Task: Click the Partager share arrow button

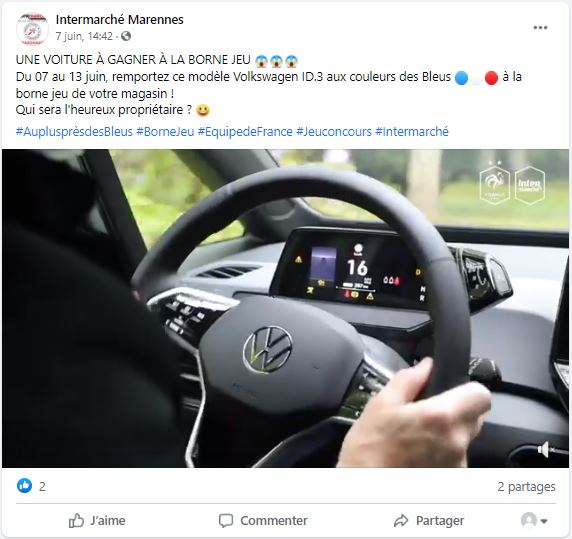Action: pyautogui.click(x=429, y=520)
